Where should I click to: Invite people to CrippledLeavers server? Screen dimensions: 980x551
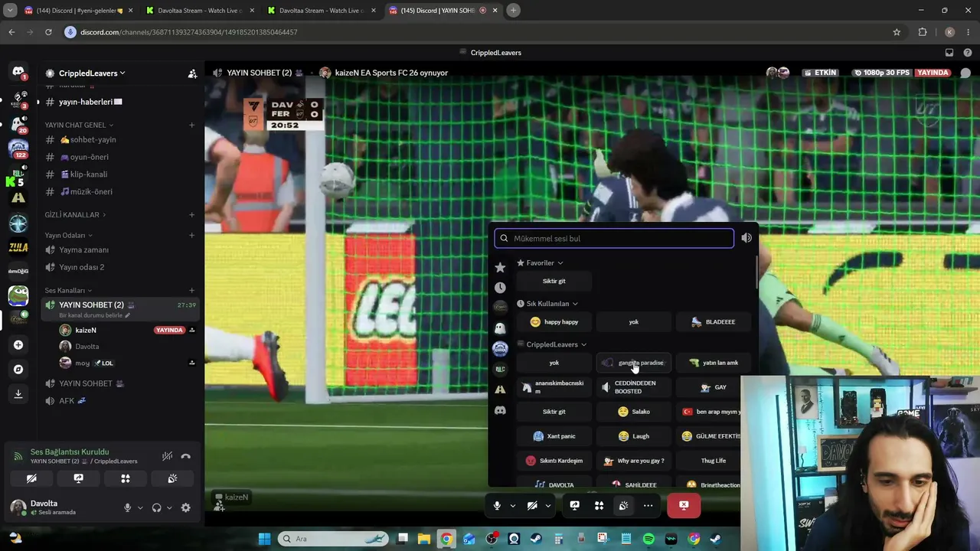[192, 73]
